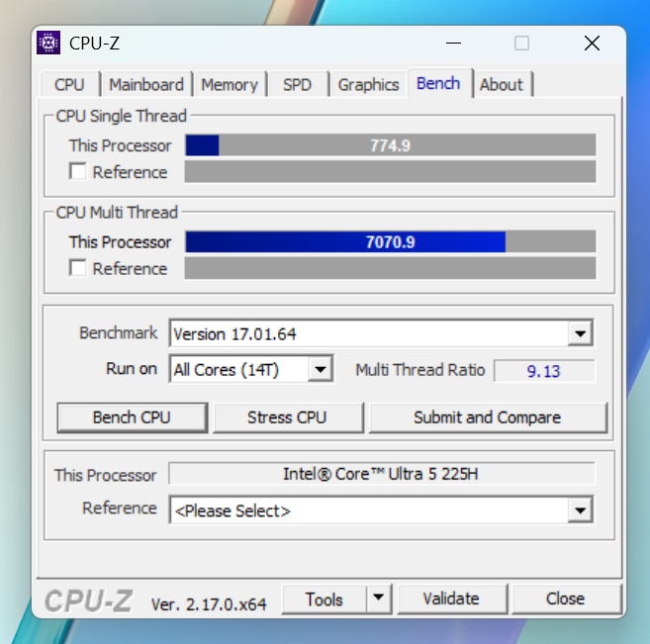This screenshot has width=650, height=644.
Task: Open the Mainboard tab
Action: tap(146, 84)
